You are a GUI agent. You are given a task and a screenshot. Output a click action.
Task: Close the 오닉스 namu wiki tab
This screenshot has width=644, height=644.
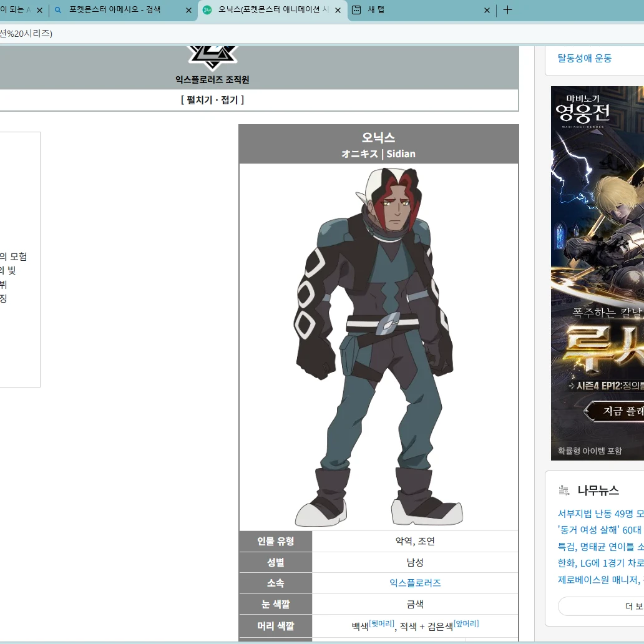(338, 10)
